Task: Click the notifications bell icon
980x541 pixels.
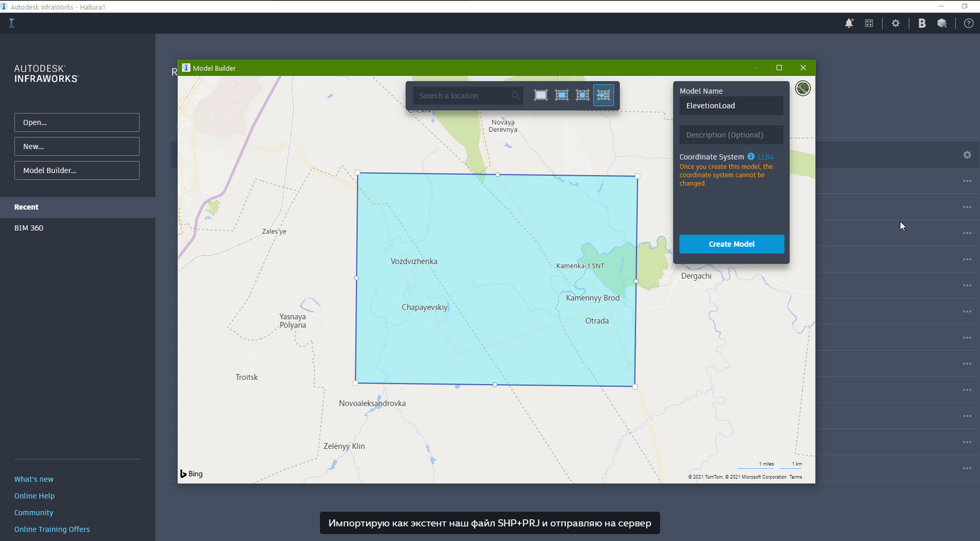Action: tap(848, 23)
